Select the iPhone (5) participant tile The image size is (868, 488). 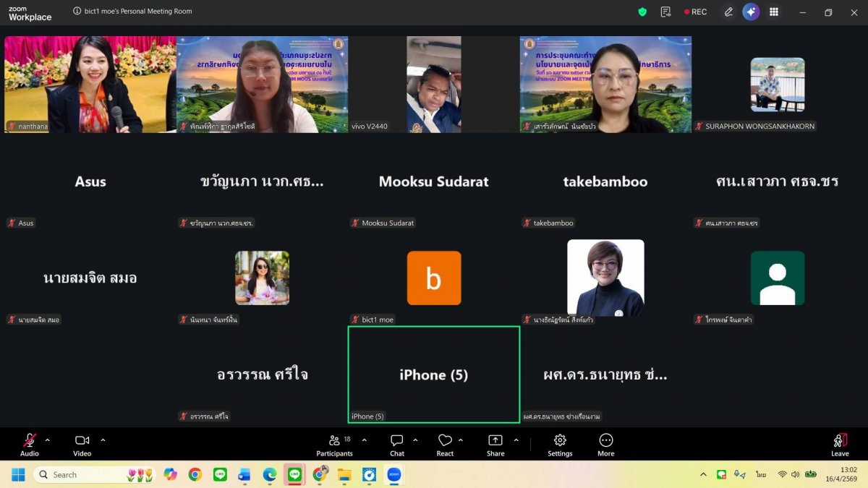coord(434,374)
